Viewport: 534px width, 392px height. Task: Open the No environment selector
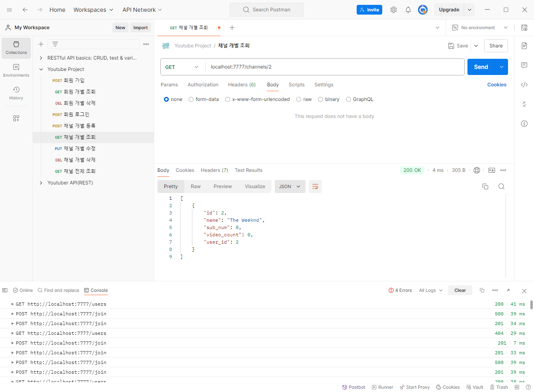(x=480, y=28)
